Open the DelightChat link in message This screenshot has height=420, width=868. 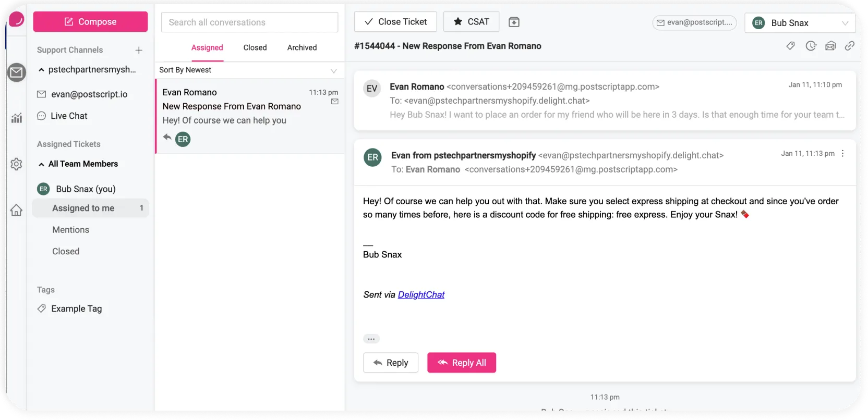click(421, 295)
